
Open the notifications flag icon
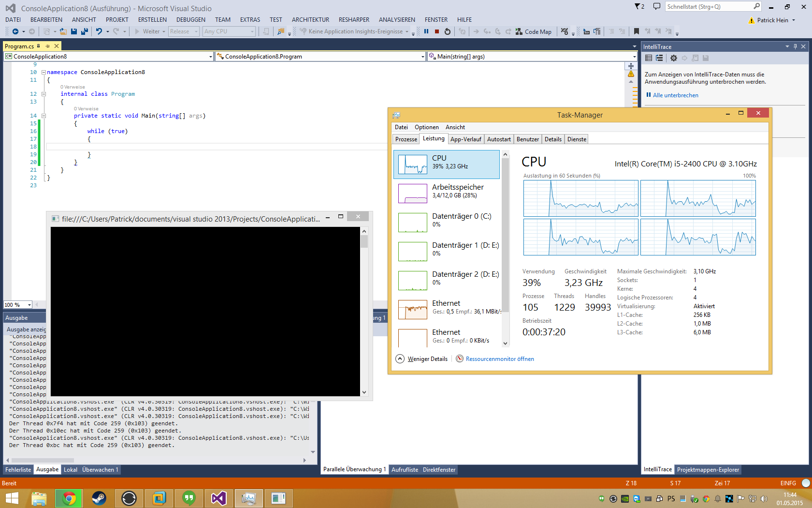(x=639, y=6)
